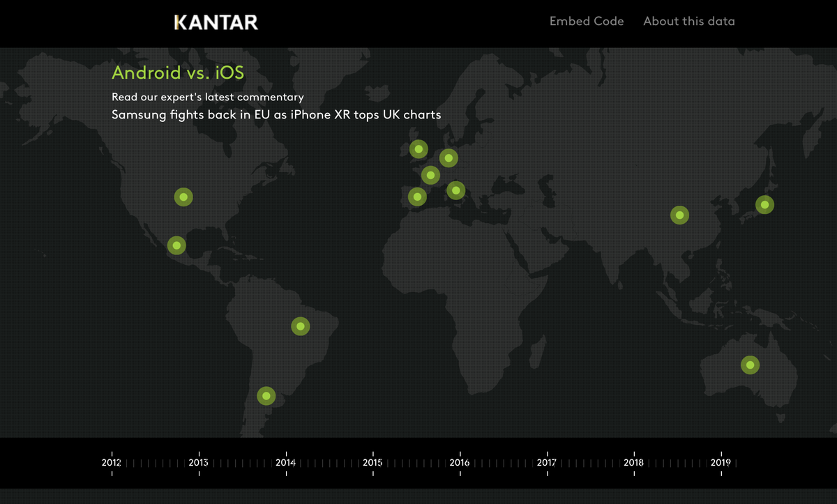Jump to 2012 on the timeline
Viewport: 837px width, 504px height.
(x=112, y=462)
